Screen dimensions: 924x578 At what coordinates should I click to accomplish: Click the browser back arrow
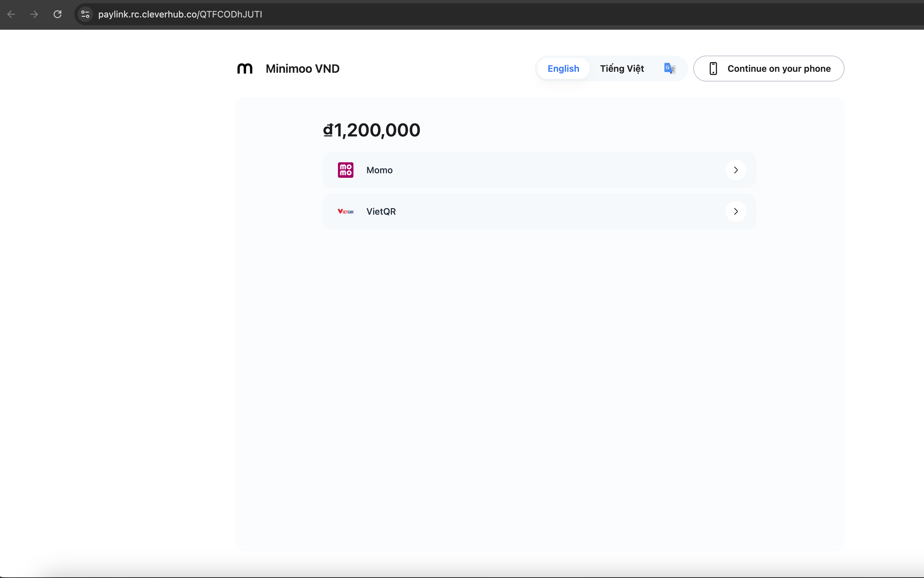click(11, 15)
